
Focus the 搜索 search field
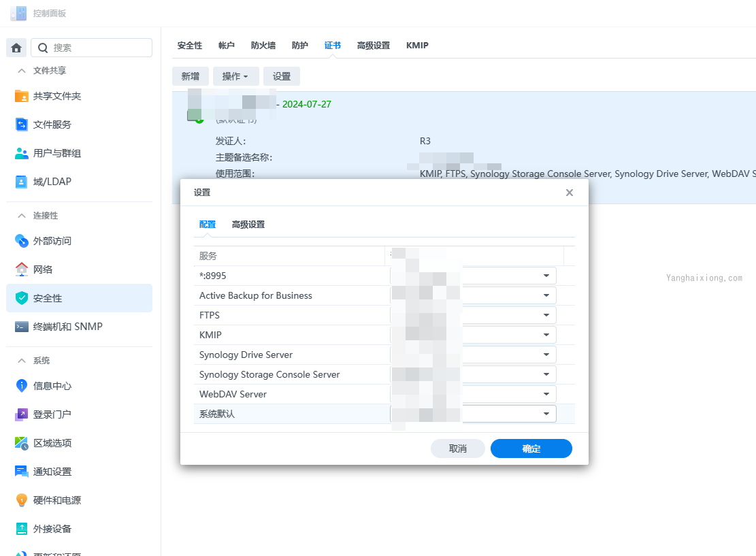[92, 48]
